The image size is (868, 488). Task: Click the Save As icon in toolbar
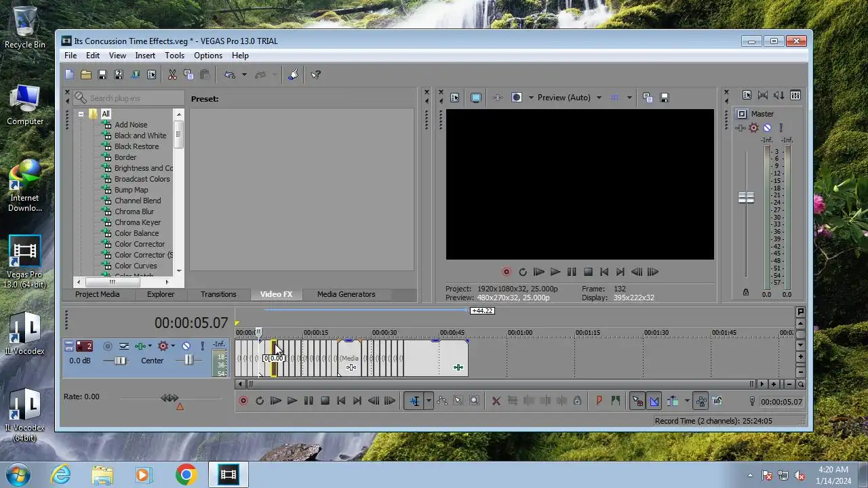[119, 75]
